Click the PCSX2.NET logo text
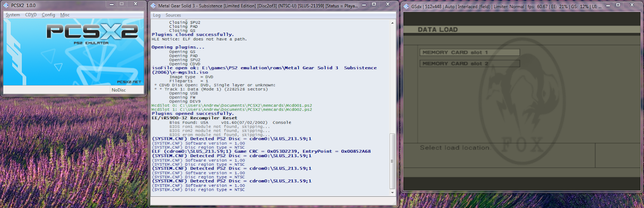This screenshot has height=208, width=644. [129, 82]
